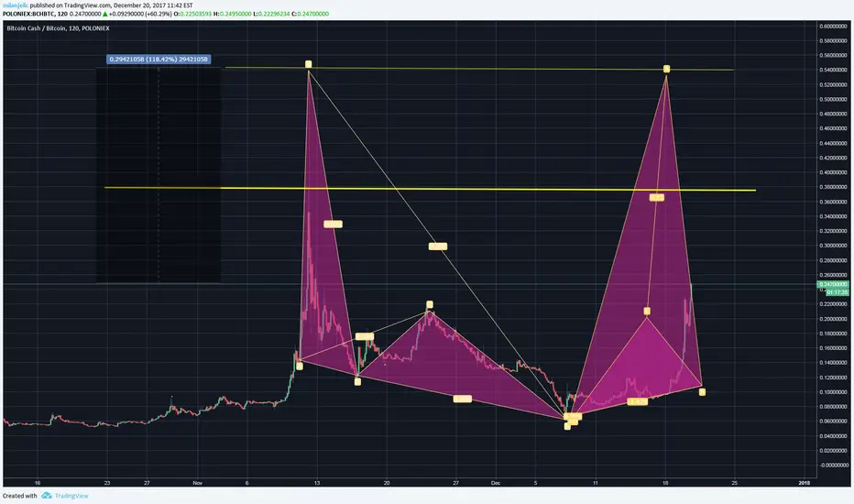Viewport: 854px width, 504px height.
Task: Select the thin olive horizontal line near 0.54
Action: pos(479,69)
